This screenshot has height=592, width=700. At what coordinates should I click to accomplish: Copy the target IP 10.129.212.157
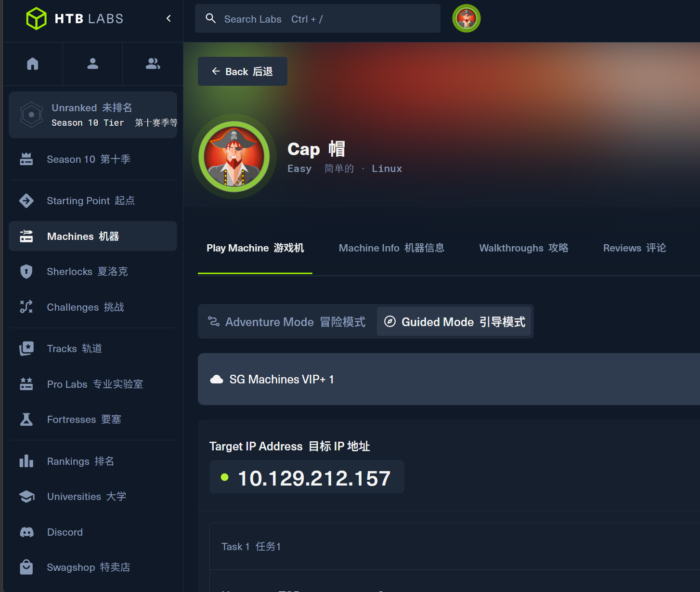pyautogui.click(x=307, y=477)
